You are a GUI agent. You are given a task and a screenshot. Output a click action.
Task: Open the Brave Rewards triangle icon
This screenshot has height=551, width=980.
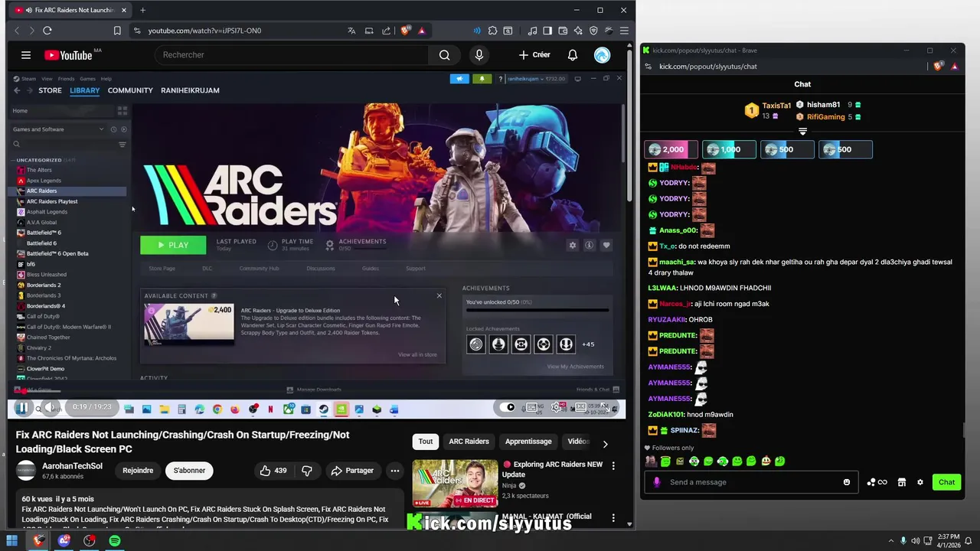[421, 31]
